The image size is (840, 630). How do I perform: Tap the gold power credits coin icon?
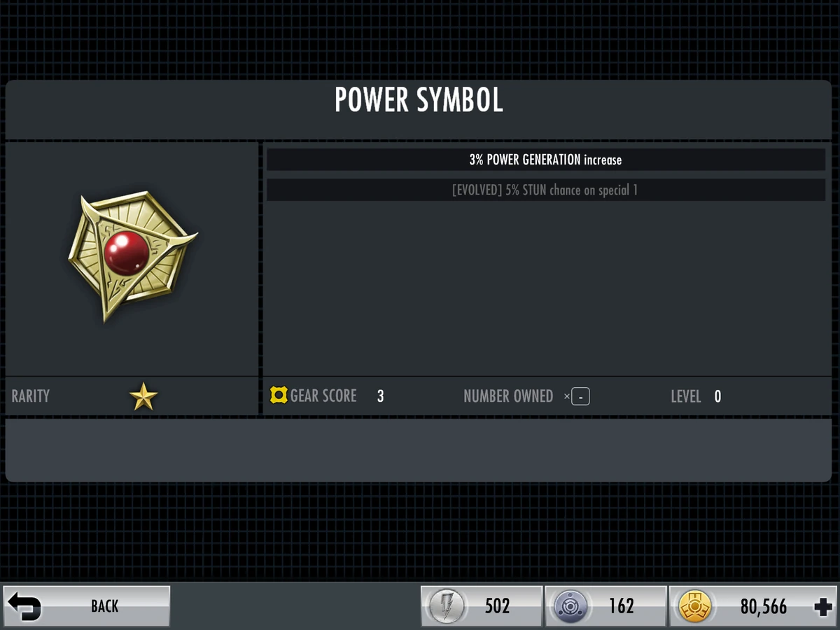693,606
